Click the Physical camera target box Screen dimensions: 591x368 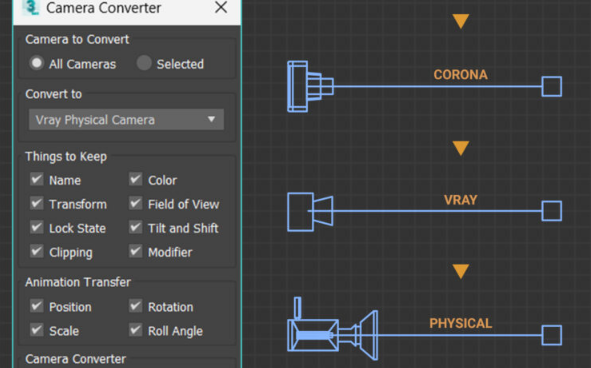552,335
